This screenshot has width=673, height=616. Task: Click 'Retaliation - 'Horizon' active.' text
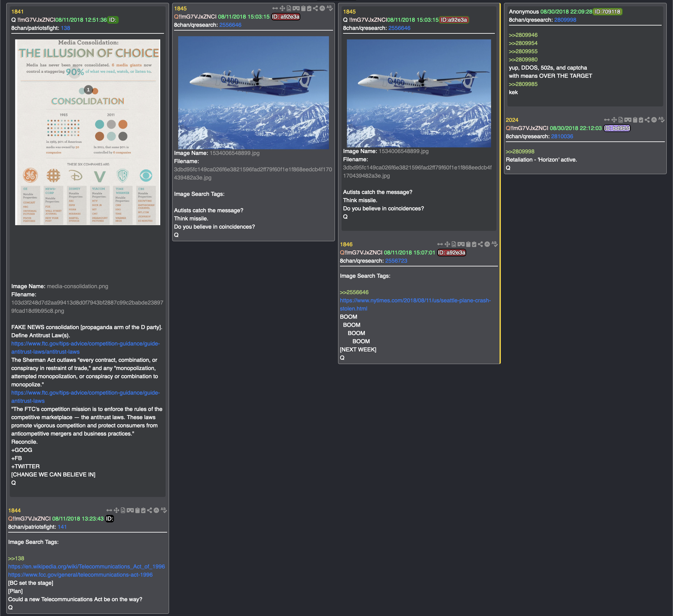[541, 159]
